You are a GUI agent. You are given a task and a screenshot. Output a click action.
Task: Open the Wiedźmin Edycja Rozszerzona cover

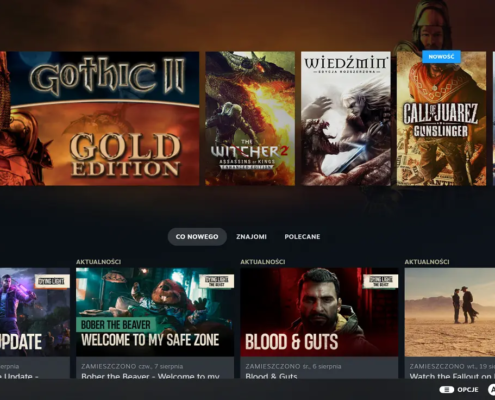coord(346,118)
